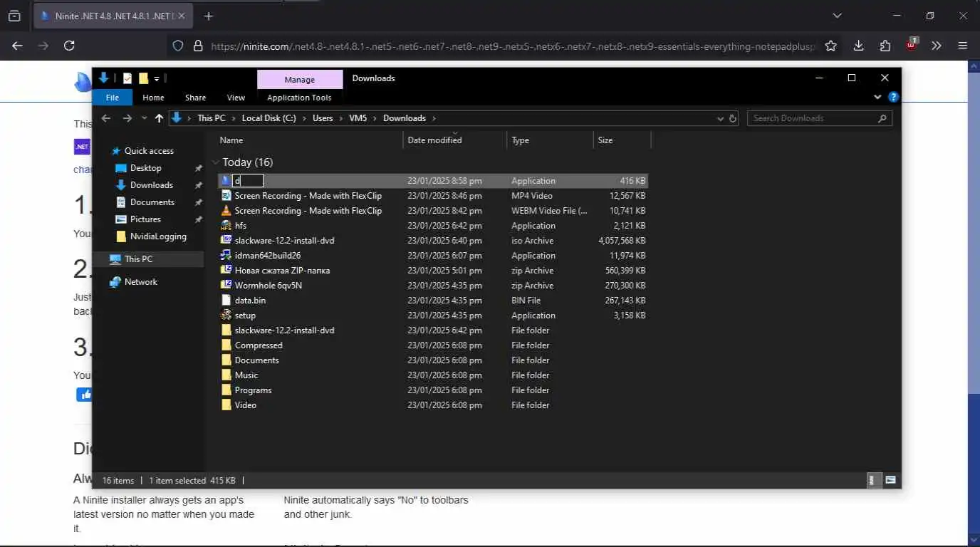Select the data.bin file icon
The width and height of the screenshot is (980, 547).
(226, 301)
